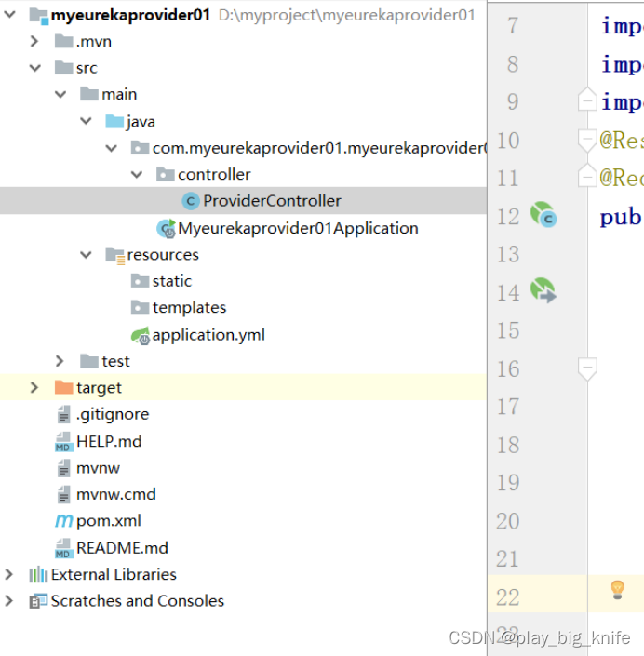Click the mvnw.cmd file icon

click(63, 494)
